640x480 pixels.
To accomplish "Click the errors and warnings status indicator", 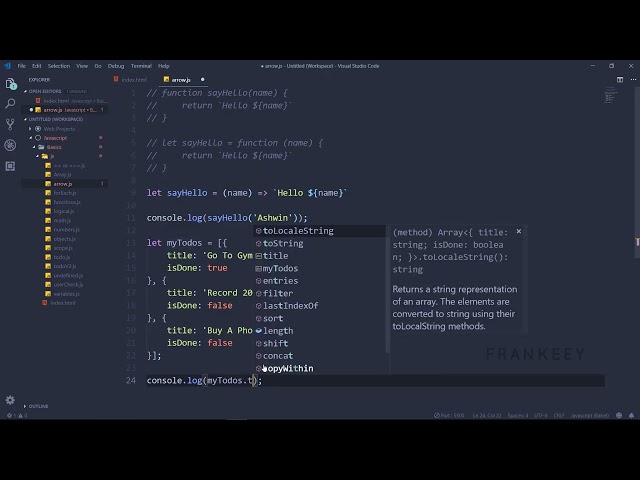I will pos(17,416).
